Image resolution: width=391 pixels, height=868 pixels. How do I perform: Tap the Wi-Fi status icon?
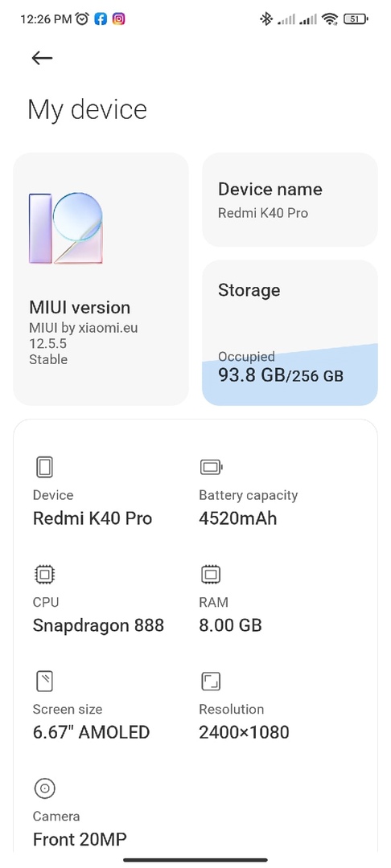click(330, 19)
